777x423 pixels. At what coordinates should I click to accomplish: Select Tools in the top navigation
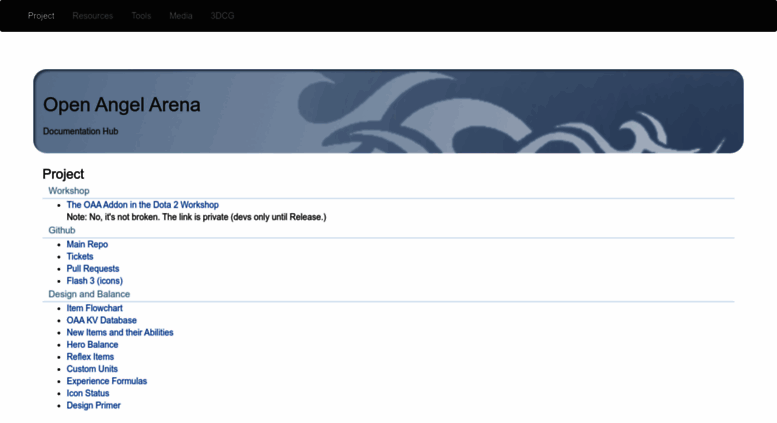coord(141,16)
